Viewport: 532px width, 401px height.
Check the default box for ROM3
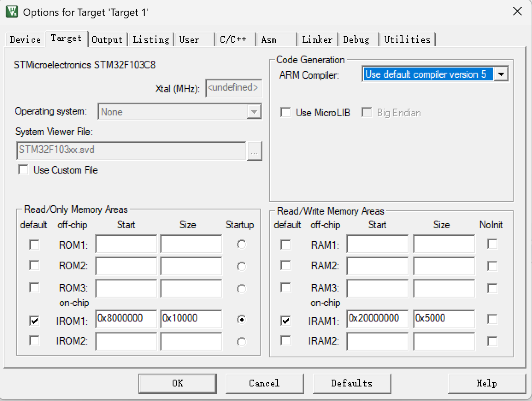[x=34, y=287]
